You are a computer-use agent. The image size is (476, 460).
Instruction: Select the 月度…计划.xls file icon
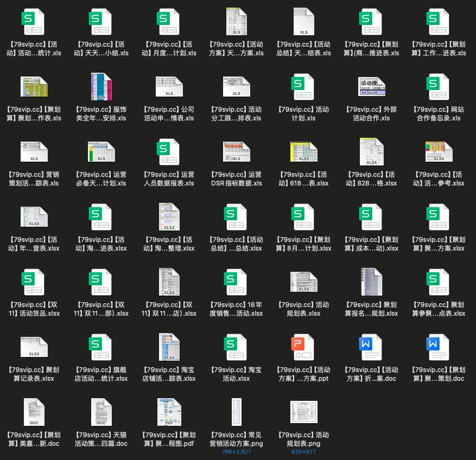pyautogui.click(x=169, y=22)
